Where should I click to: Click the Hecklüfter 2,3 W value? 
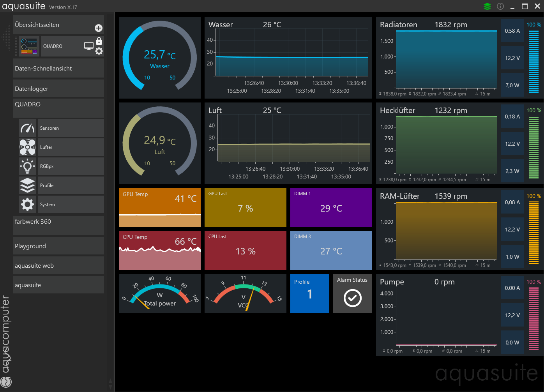pyautogui.click(x=512, y=171)
